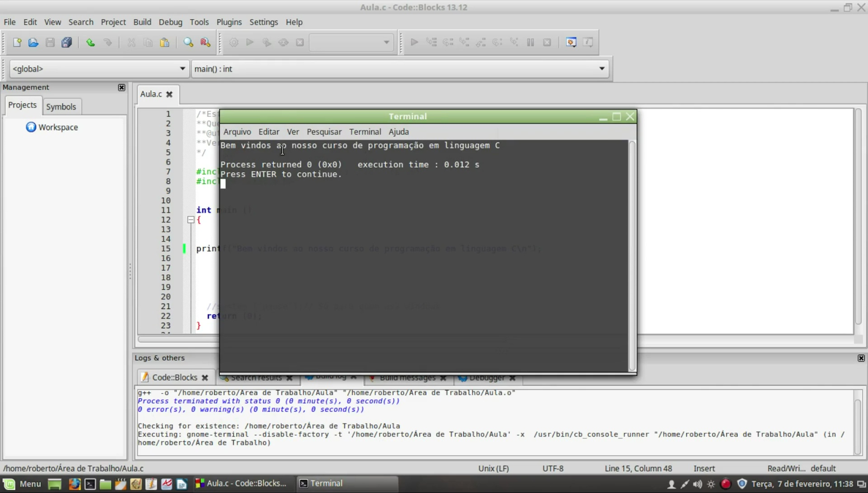Screen dimensions: 868x493
Task: Launch terminal from the taskbar launcher
Action: (x=90, y=484)
